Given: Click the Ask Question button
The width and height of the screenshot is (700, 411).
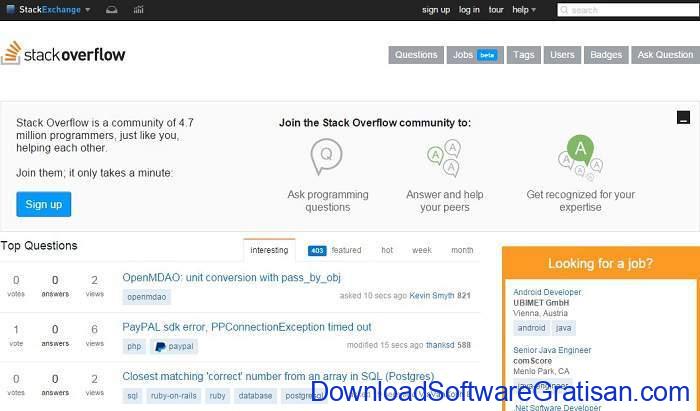Looking at the screenshot, I should tap(665, 55).
